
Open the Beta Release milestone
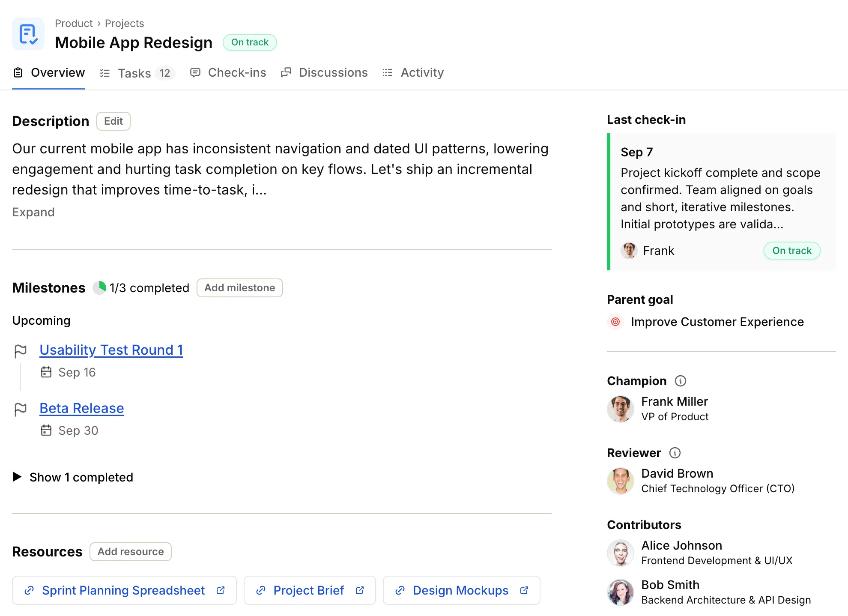(x=81, y=408)
